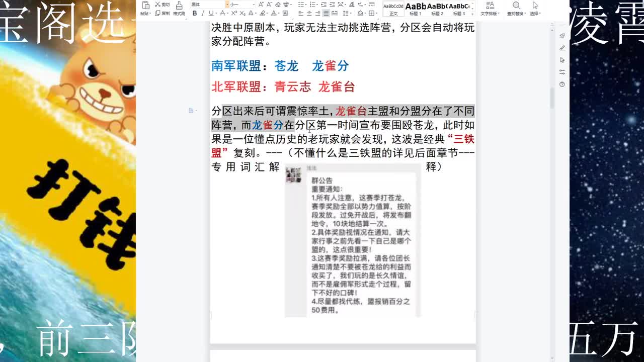
Task: Apply the 标题 1 heading style
Action: point(416,9)
